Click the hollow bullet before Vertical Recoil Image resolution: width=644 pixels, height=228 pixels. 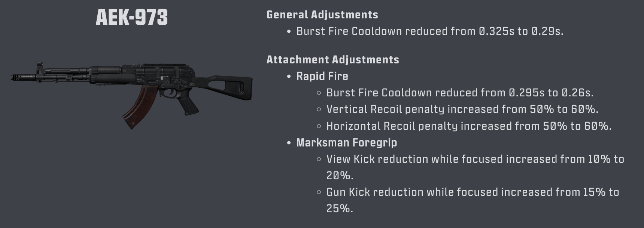click(319, 109)
